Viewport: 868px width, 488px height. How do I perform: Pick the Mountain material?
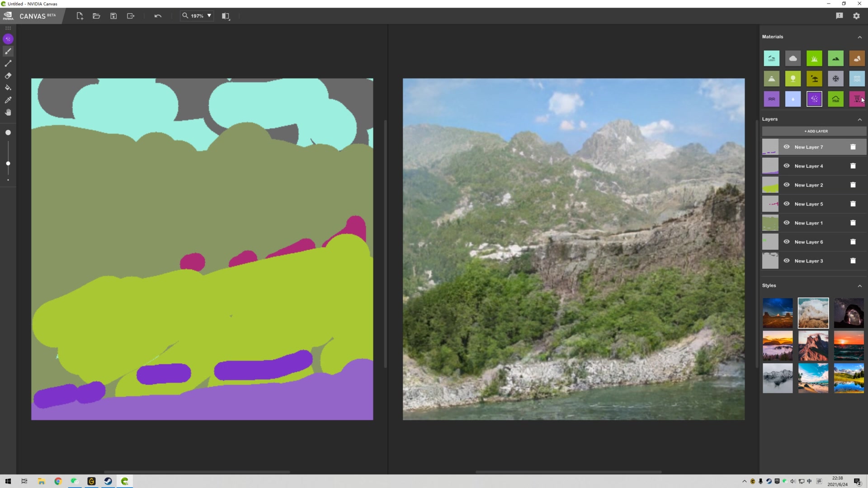(772, 78)
